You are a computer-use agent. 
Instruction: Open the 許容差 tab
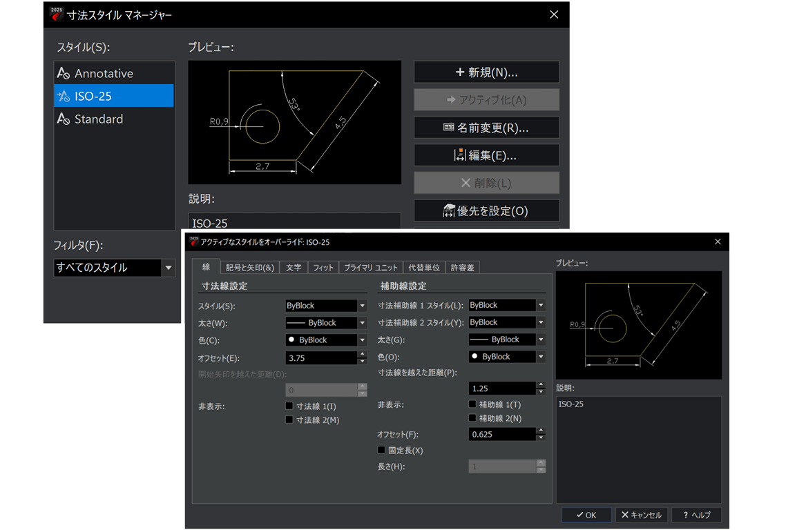(463, 268)
